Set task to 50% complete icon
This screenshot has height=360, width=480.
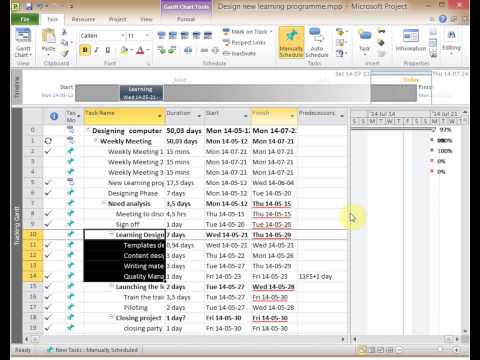185,36
